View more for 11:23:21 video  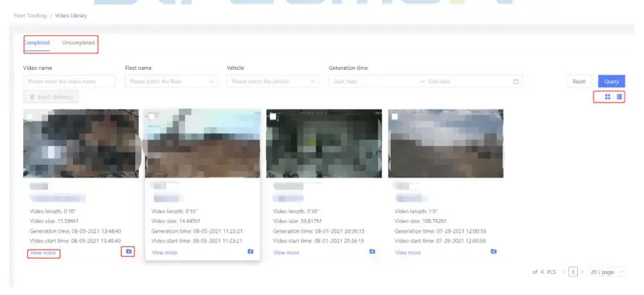point(165,253)
